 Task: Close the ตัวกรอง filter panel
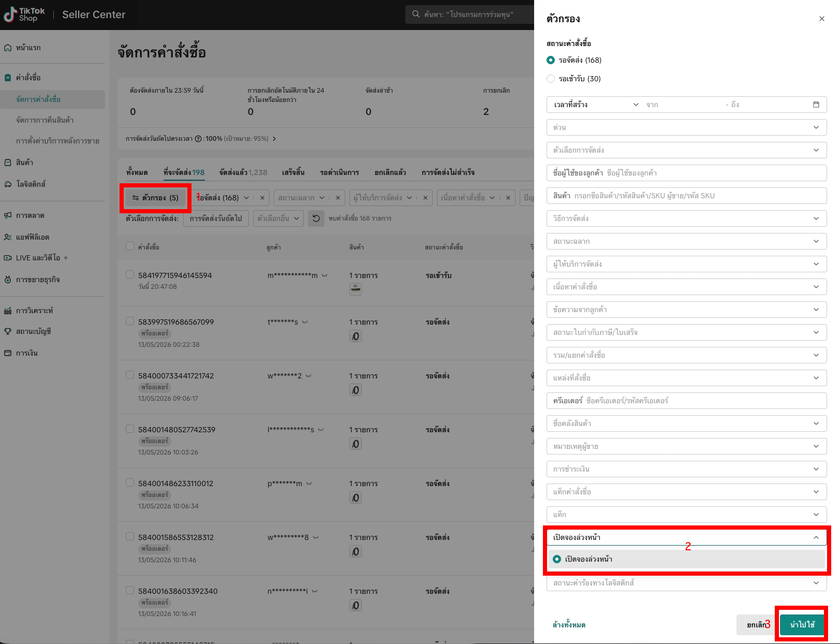coord(822,19)
